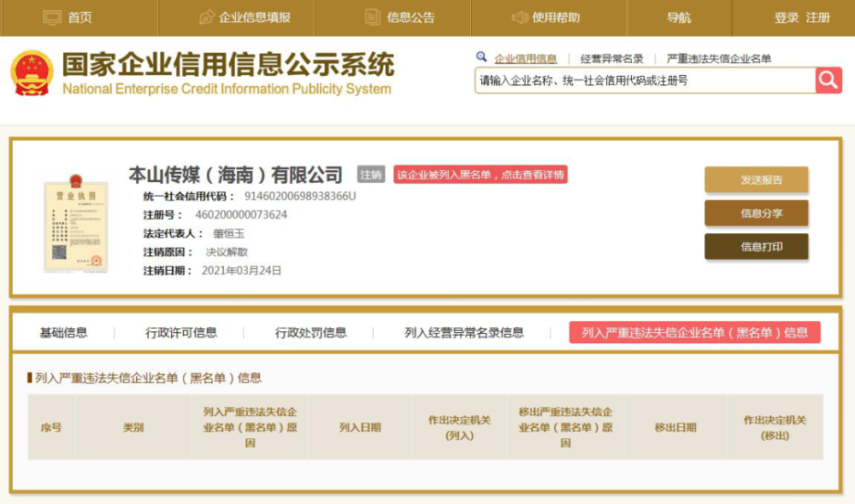Click the monitor icon beside 首页
Screen dimensions: 855x504
(x=52, y=17)
